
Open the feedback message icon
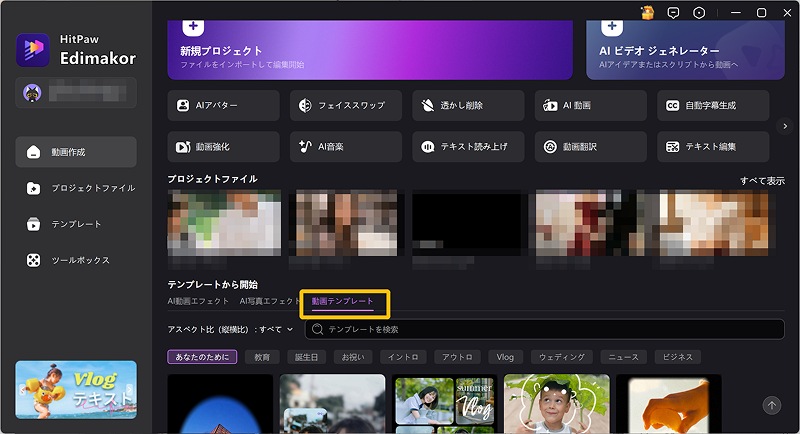point(673,13)
